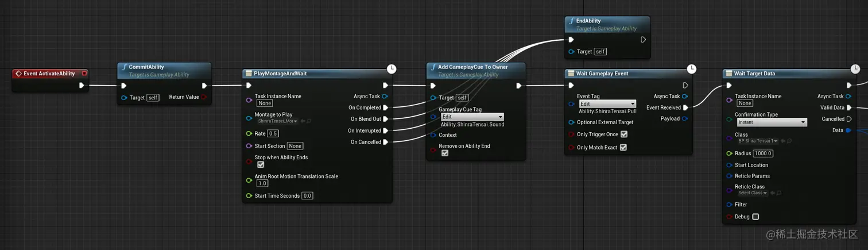
Task: Toggle Stop when Ability Ends checkbox
Action: tap(261, 164)
